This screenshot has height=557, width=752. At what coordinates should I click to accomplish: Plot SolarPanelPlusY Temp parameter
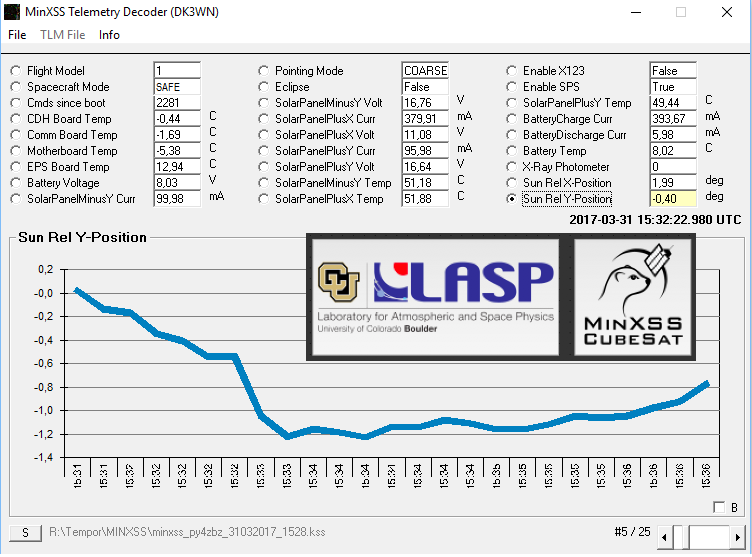[x=512, y=103]
